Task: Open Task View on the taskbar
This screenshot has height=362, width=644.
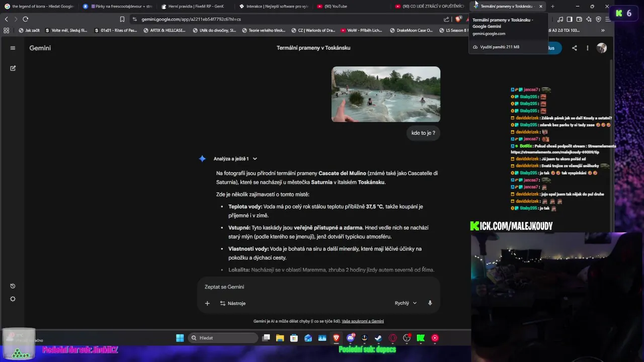Action: pyautogui.click(x=266, y=338)
